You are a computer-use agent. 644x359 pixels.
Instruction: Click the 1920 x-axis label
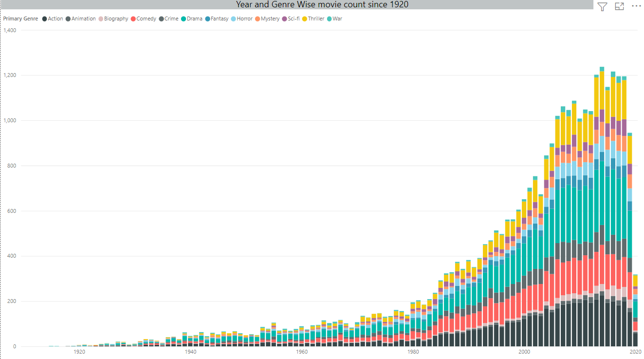pos(79,352)
